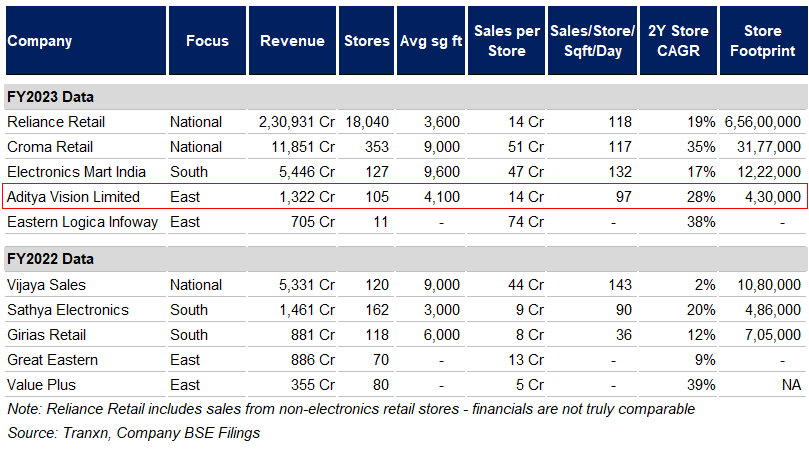Screen dimensions: 809x449
Task: Select Value Plus revenue 355 Cr
Action: (x=313, y=385)
